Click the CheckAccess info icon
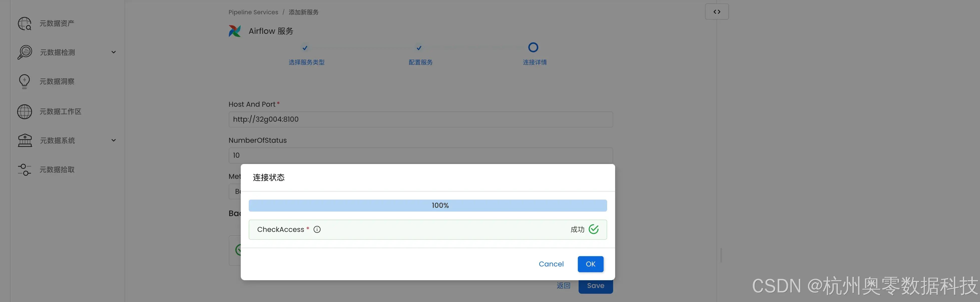 317,229
